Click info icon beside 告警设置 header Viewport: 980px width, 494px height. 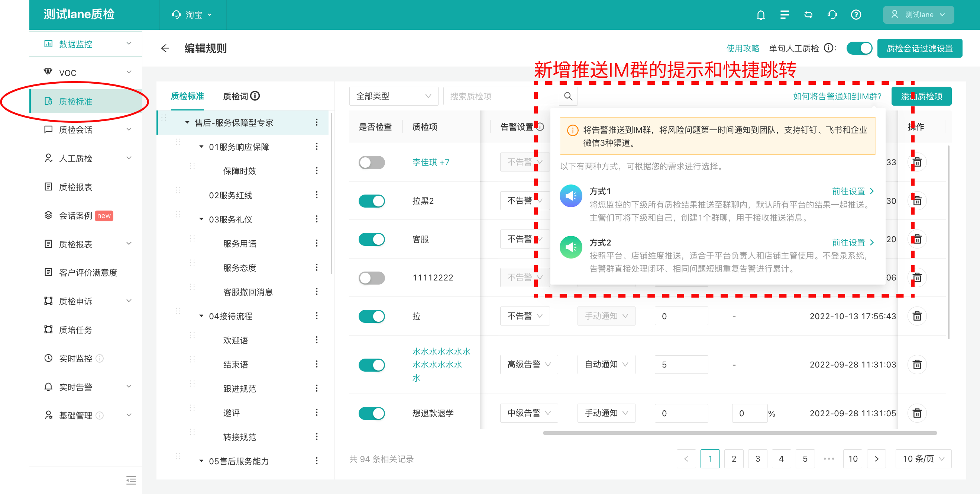point(540,127)
